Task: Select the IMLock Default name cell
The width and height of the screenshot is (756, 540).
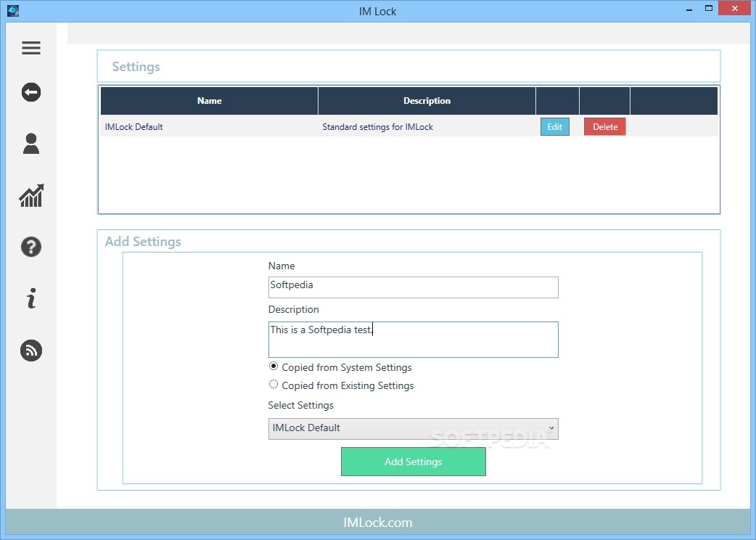Action: 209,126
